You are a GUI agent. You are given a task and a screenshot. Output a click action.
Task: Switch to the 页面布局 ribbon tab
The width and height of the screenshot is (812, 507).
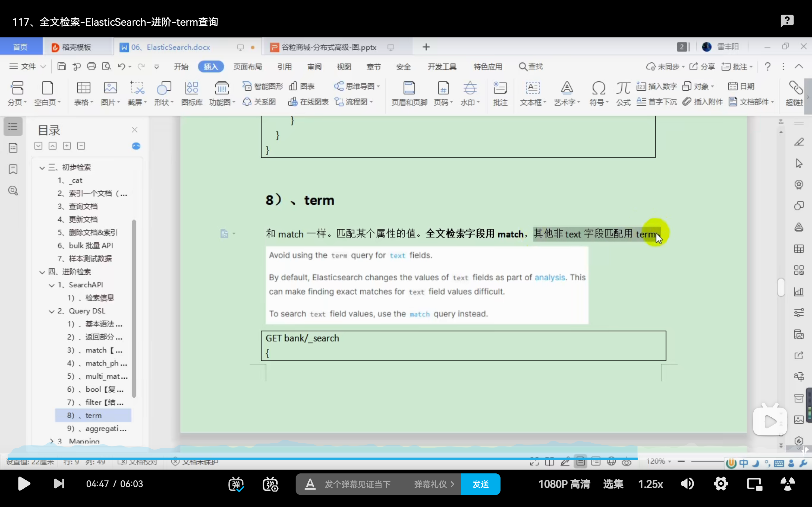pyautogui.click(x=248, y=67)
